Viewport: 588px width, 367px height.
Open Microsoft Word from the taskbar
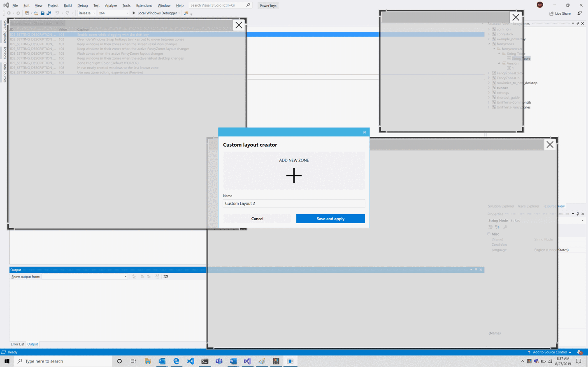(x=233, y=361)
